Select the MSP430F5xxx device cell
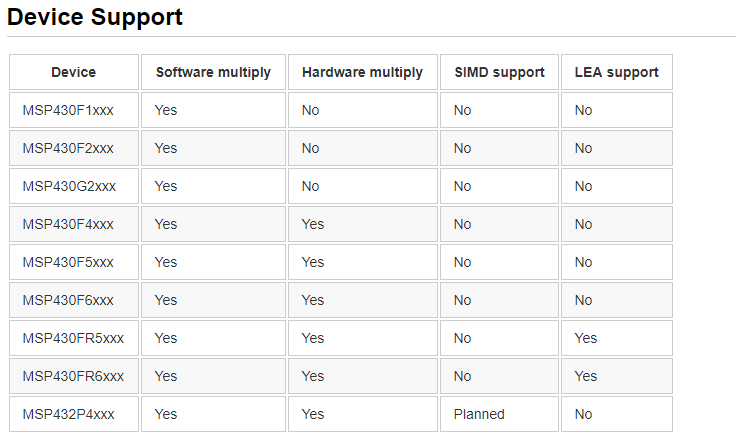Screen dimensions: 736x445 [x=68, y=262]
